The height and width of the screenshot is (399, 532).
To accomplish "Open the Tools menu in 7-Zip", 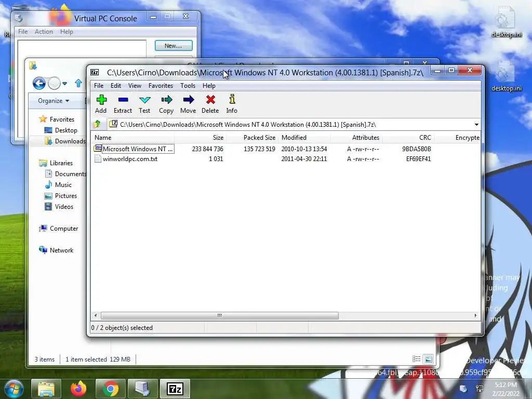I will point(188,86).
